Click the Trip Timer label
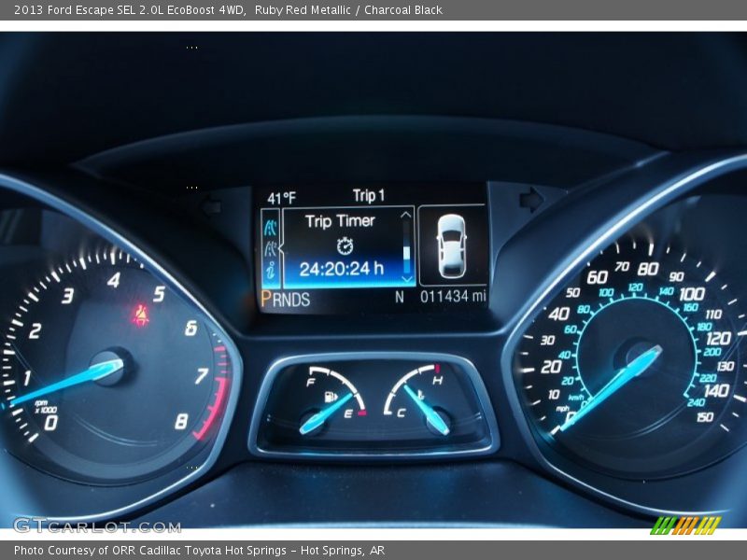The image size is (747, 560). 340,221
